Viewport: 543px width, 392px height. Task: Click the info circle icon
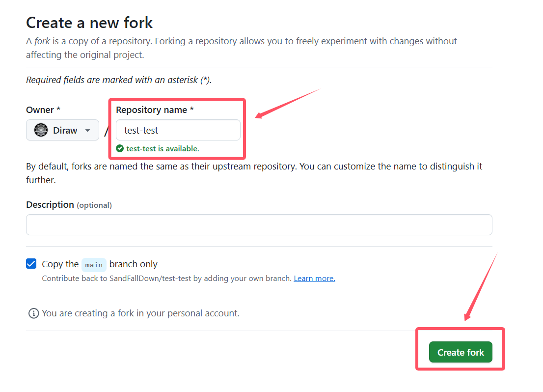coord(33,313)
